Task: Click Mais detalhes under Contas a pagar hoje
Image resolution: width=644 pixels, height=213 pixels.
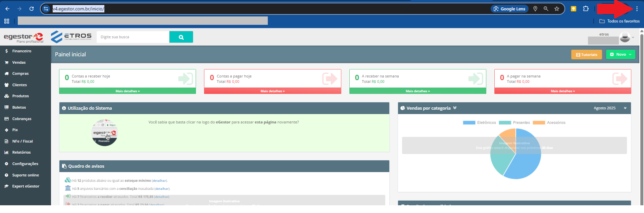Action: [x=273, y=91]
